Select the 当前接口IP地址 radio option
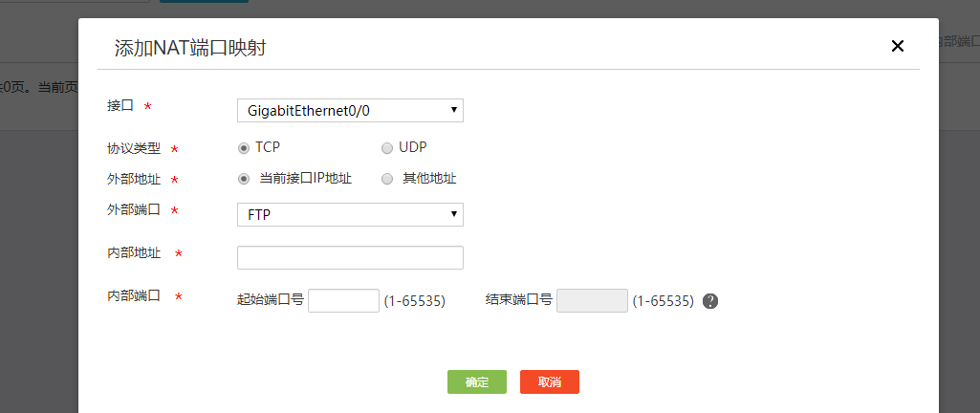 (x=244, y=179)
